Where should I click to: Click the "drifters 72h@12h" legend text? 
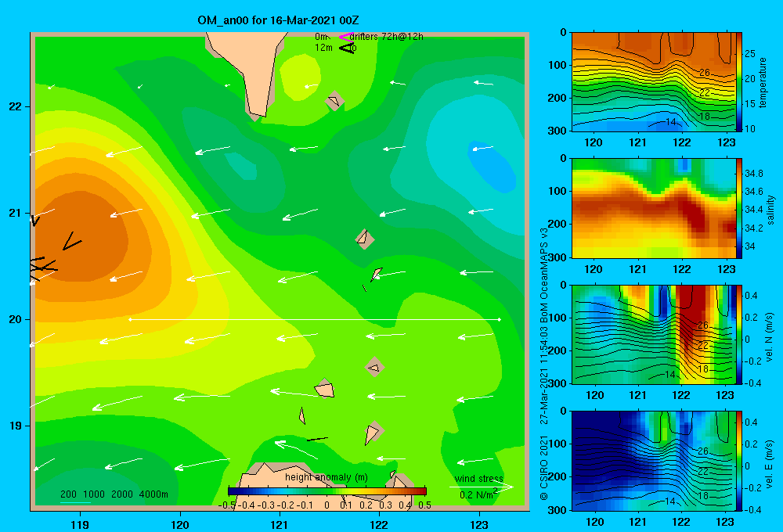[x=386, y=37]
